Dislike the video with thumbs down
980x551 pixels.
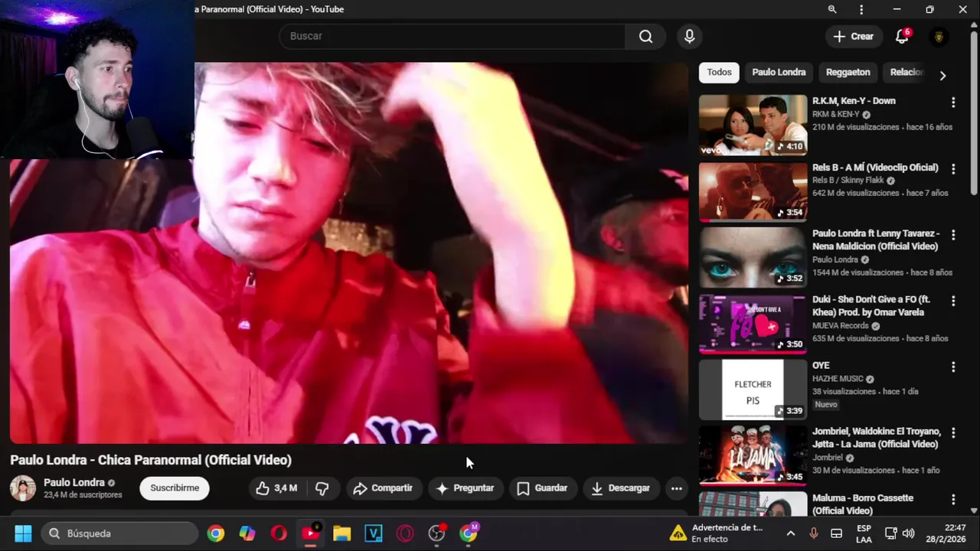click(322, 488)
